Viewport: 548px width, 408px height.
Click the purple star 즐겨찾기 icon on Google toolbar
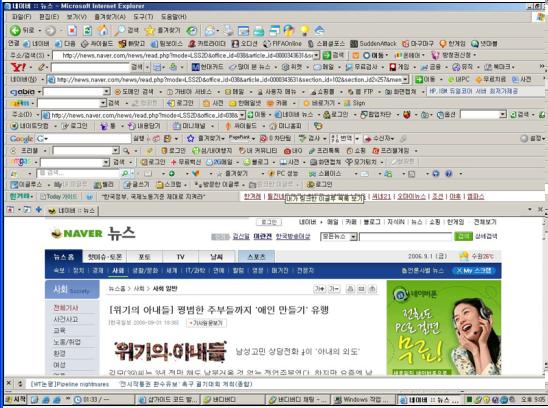click(190, 139)
